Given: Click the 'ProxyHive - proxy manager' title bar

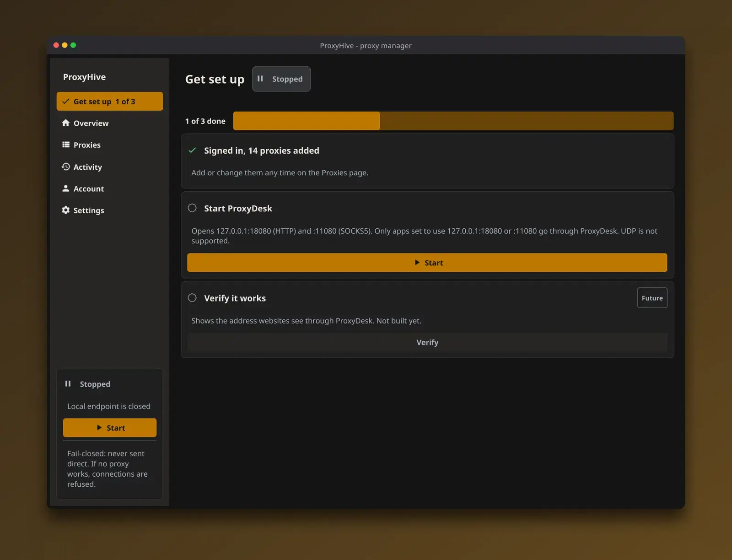Looking at the screenshot, I should tap(366, 45).
